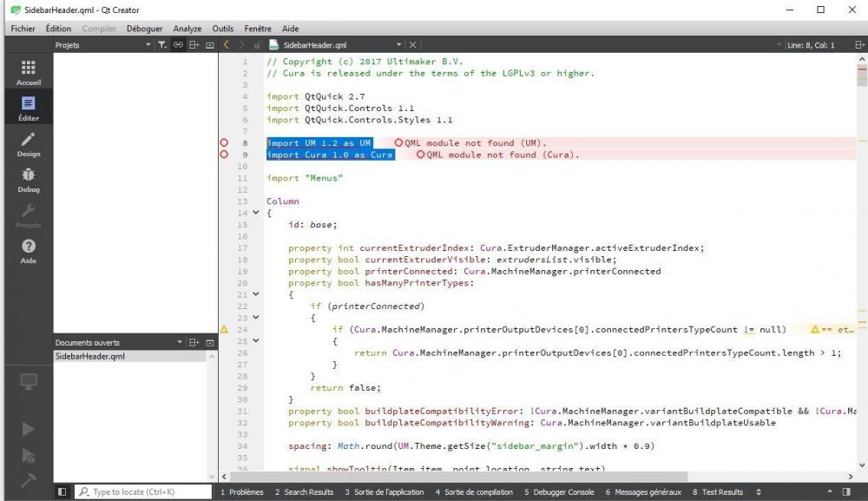Open the SidebarHeader.qml file selector dropdown
The image size is (868, 501).
tap(398, 45)
